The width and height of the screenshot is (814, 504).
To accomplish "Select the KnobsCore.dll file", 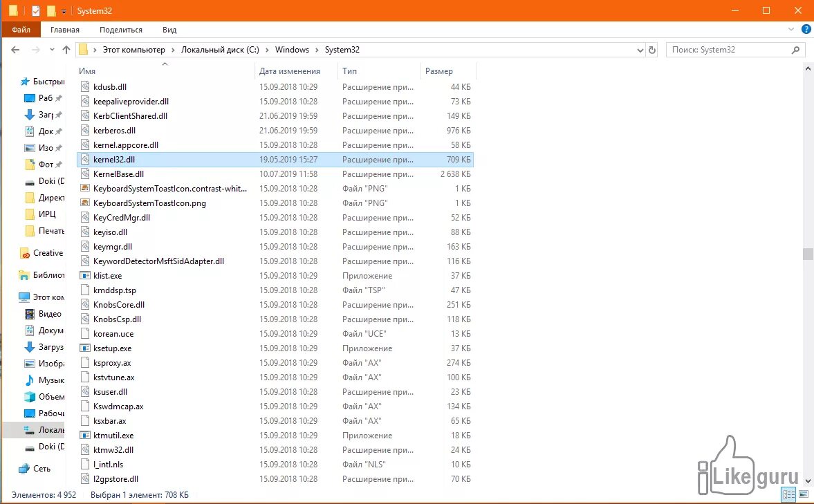I will 275,305.
